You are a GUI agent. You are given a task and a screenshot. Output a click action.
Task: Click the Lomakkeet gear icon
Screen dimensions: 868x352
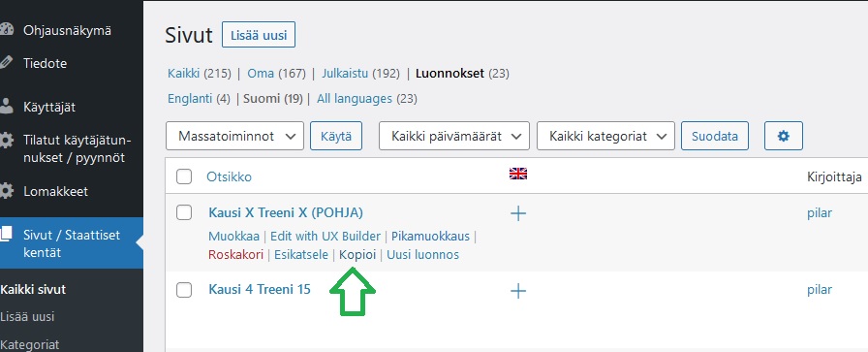pos(6,191)
